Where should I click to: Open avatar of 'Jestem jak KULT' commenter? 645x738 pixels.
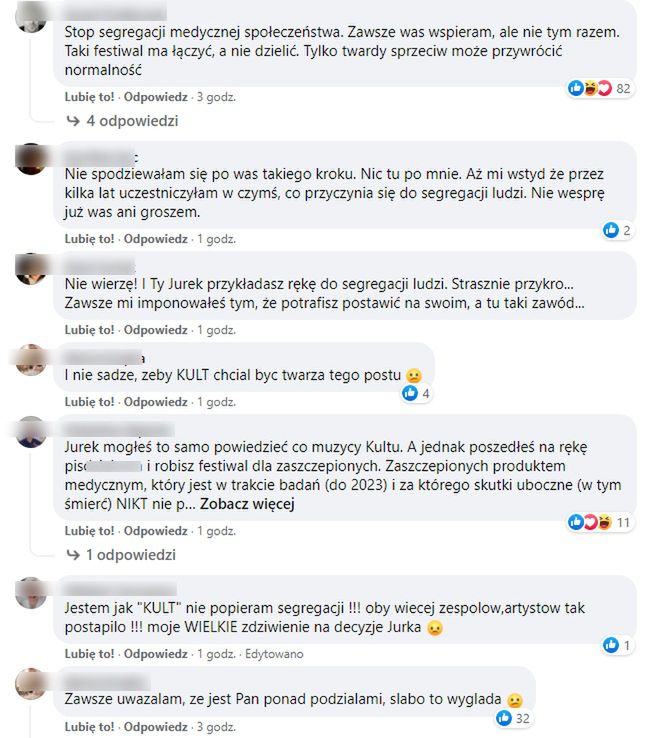31,593
